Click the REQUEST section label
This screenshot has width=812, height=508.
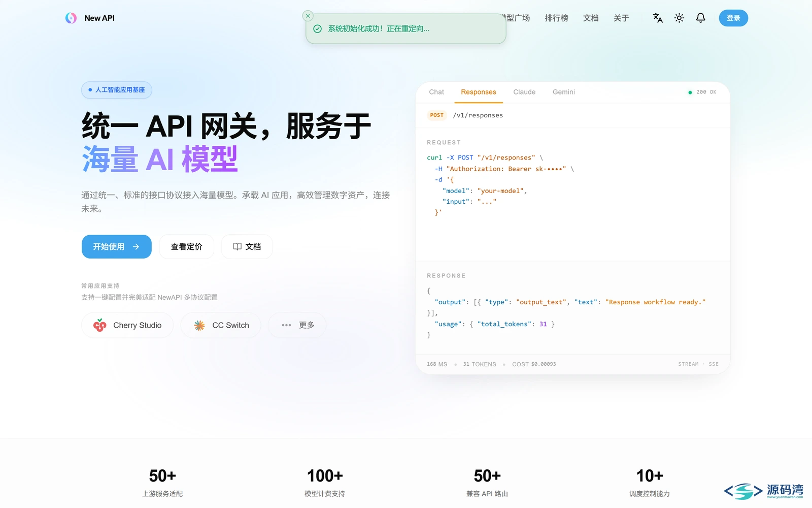tap(444, 142)
